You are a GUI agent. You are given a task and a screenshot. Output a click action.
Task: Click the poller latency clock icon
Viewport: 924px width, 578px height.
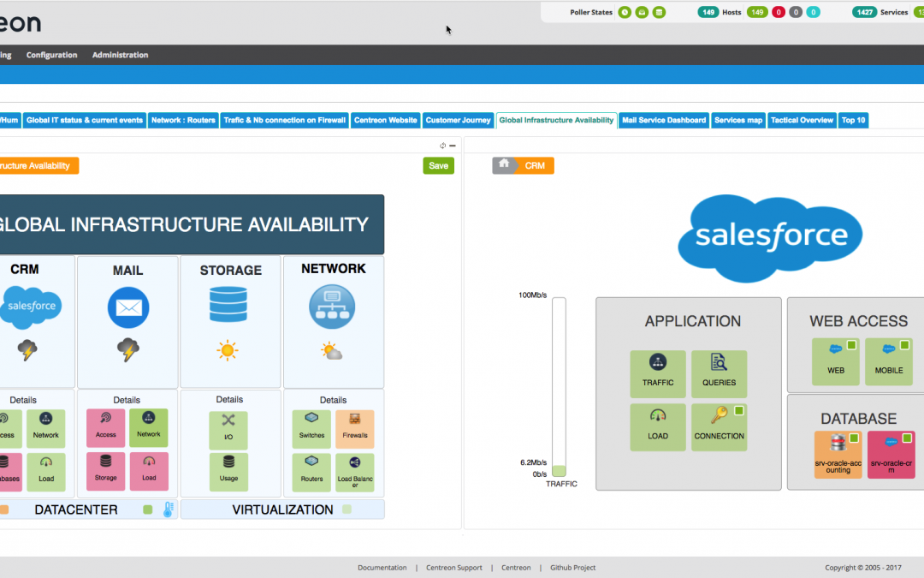[x=625, y=12]
